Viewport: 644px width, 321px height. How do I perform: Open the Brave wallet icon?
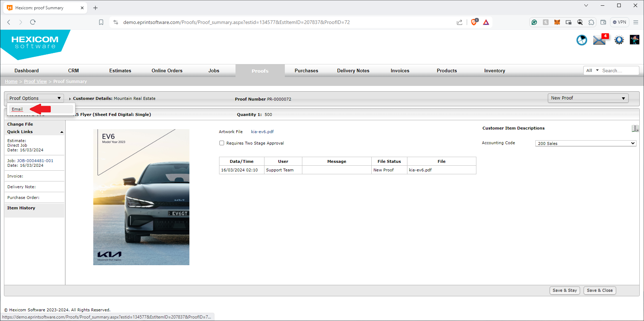pyautogui.click(x=603, y=22)
